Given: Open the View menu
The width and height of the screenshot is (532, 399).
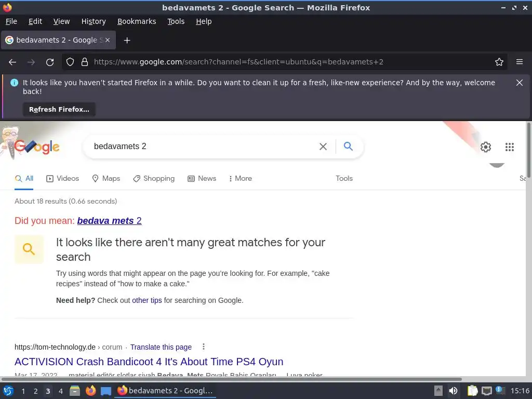Looking at the screenshot, I should (61, 21).
